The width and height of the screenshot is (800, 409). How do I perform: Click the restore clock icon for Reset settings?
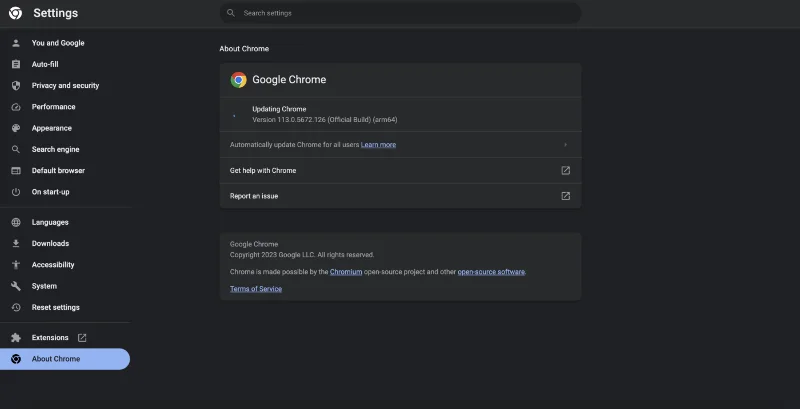tap(16, 307)
